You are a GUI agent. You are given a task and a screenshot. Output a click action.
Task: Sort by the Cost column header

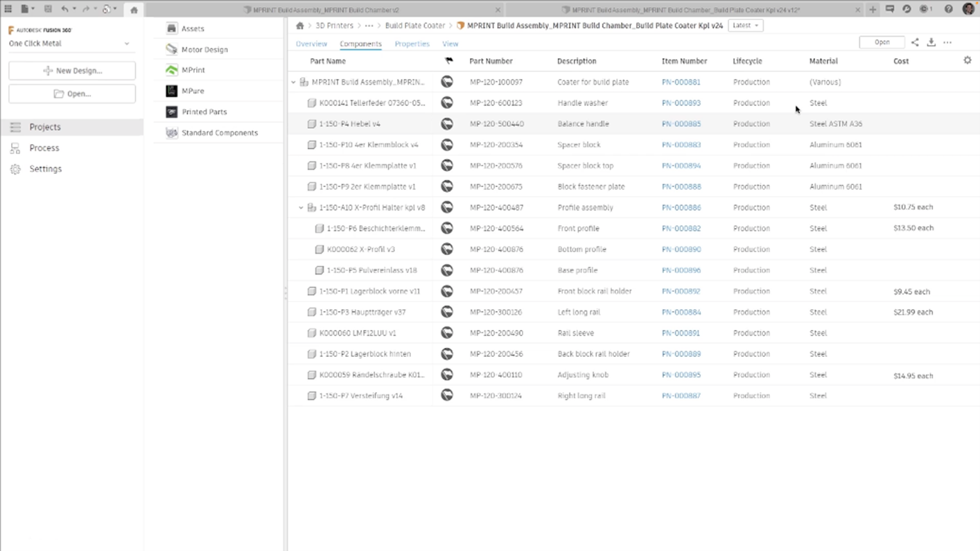tap(901, 61)
